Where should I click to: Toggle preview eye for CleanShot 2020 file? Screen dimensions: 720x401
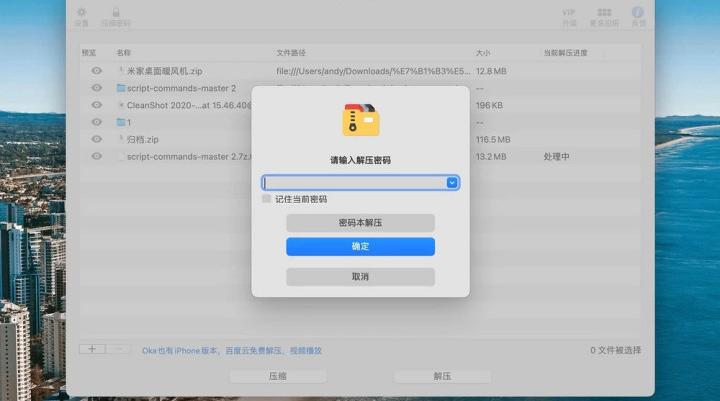tap(96, 105)
